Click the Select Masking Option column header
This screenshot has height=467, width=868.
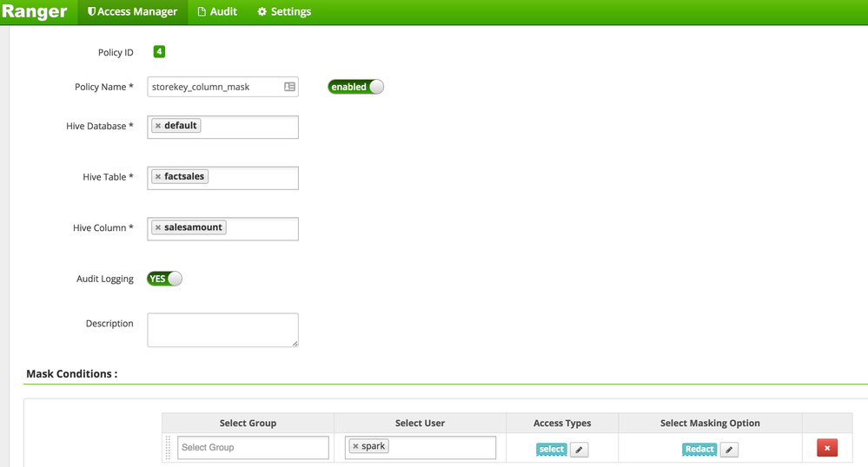coord(710,424)
